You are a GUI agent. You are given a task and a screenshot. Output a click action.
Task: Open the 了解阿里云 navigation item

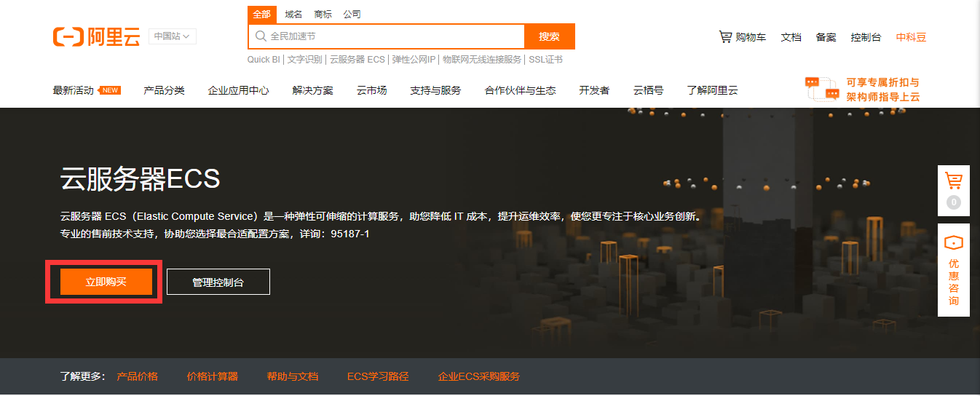tap(712, 90)
